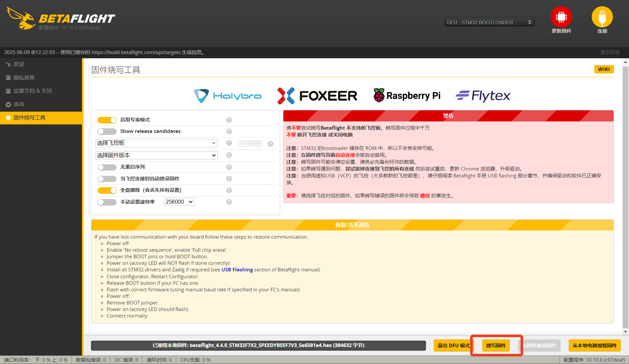
Task: Click the WIKI button
Action: [604, 69]
